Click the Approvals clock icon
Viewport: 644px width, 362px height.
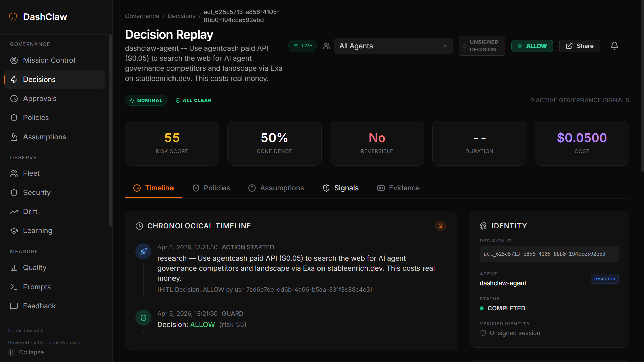[x=14, y=99]
